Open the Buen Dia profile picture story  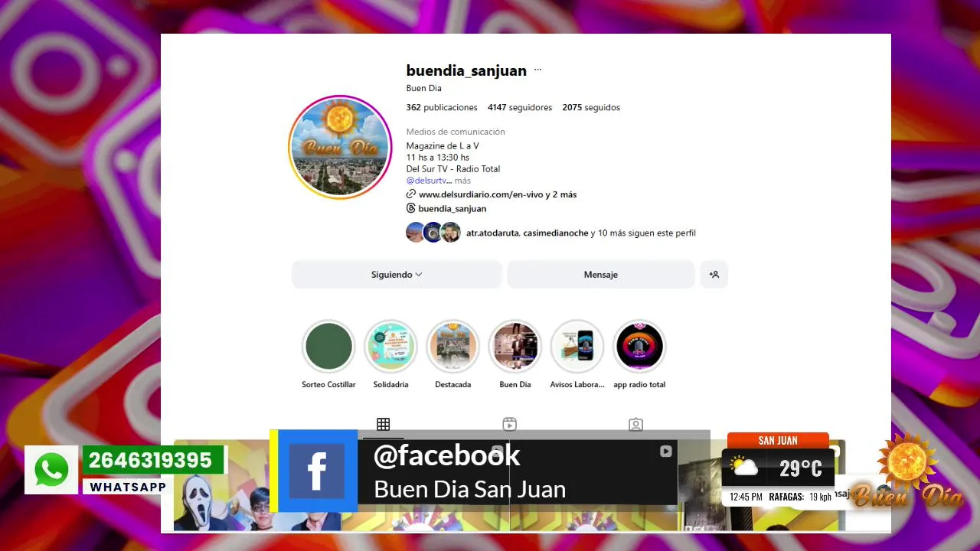[x=340, y=148]
